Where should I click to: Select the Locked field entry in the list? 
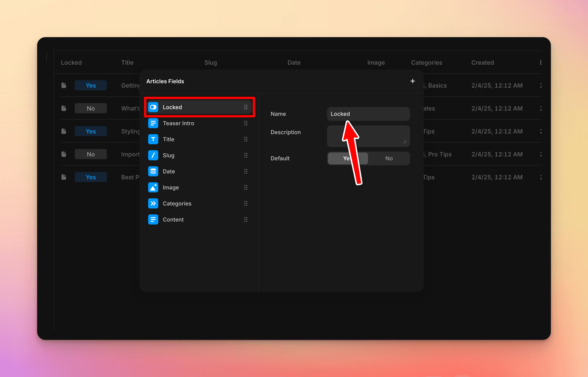click(199, 107)
